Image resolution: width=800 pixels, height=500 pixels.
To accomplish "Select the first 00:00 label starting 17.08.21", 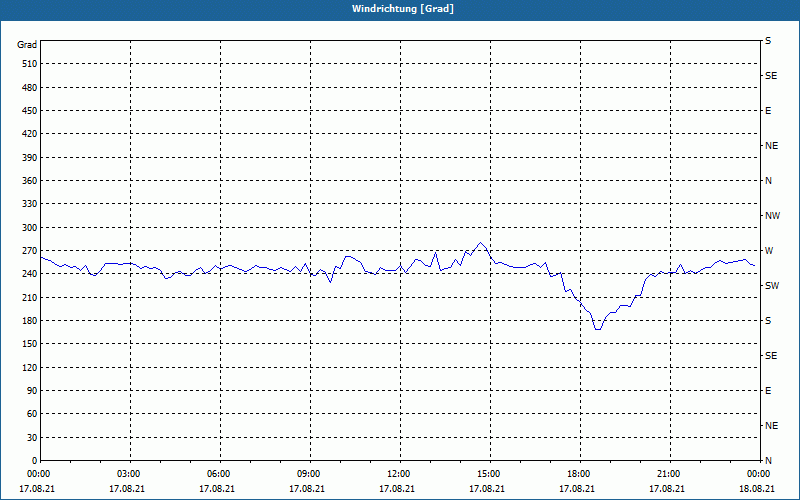I will 38,474.
